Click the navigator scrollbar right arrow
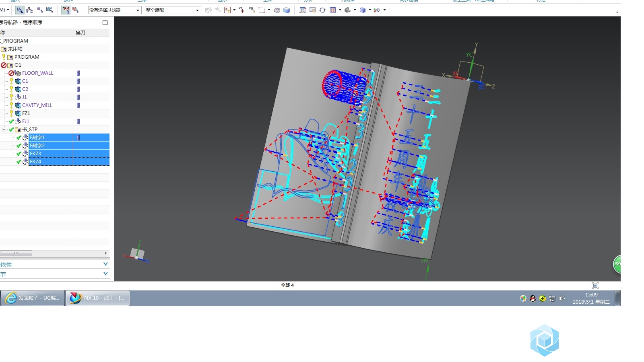The image size is (644, 362). pyautogui.click(x=106, y=253)
